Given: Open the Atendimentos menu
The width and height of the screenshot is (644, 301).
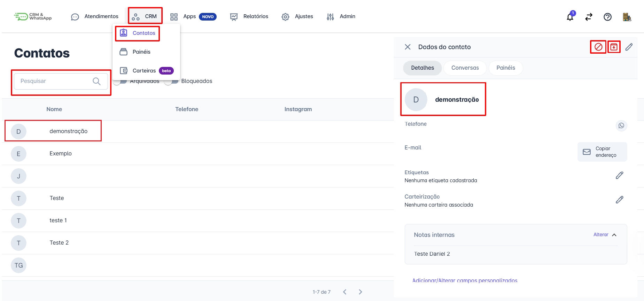Looking at the screenshot, I should point(95,16).
